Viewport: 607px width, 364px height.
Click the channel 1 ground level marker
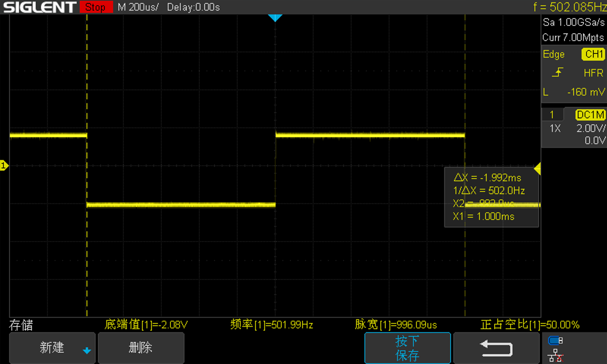click(4, 165)
